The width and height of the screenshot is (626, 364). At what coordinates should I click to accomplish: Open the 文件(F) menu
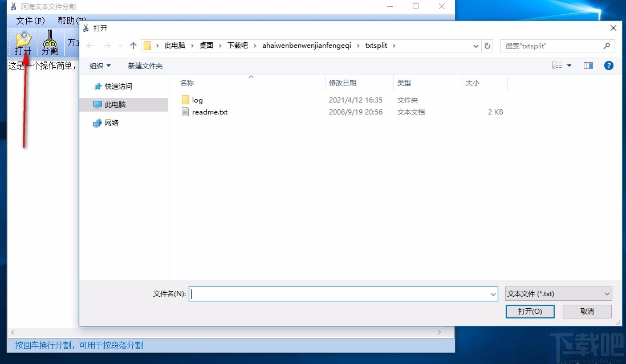click(29, 21)
